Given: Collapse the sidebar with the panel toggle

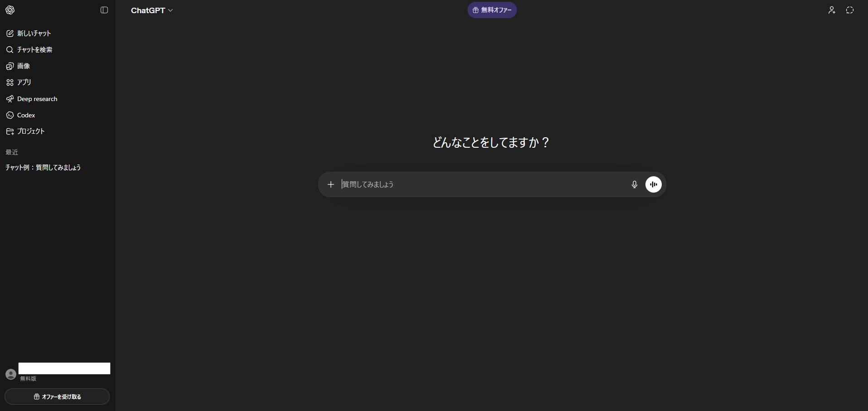Looking at the screenshot, I should pos(104,10).
